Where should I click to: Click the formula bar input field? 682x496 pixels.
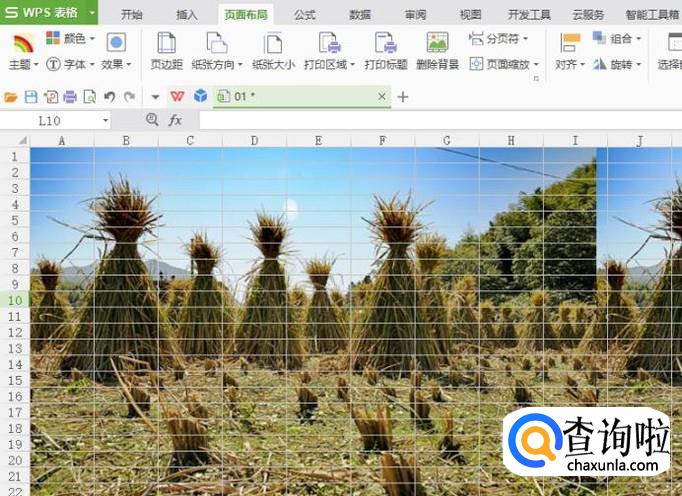point(441,121)
